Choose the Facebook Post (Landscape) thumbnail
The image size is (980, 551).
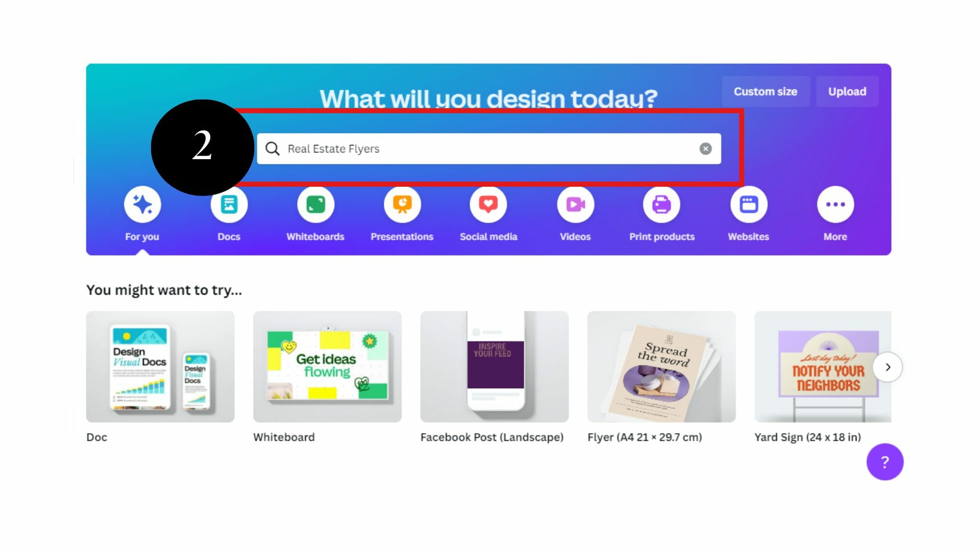[494, 367]
